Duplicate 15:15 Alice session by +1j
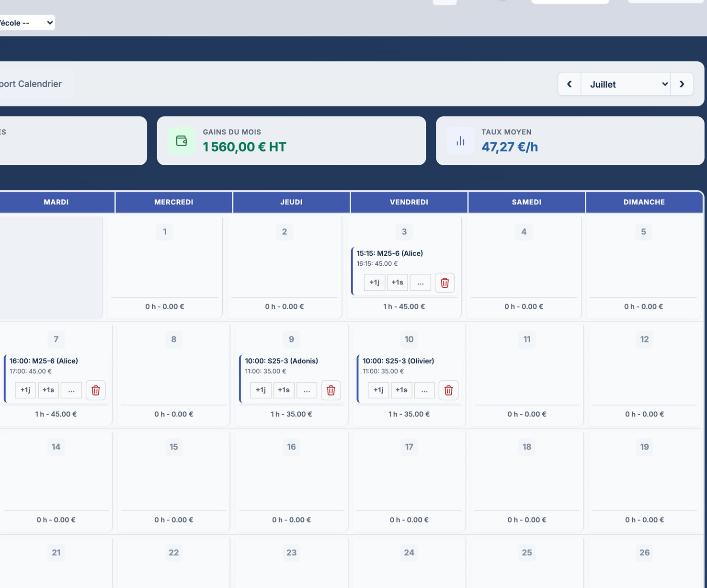The image size is (707, 588). (375, 283)
